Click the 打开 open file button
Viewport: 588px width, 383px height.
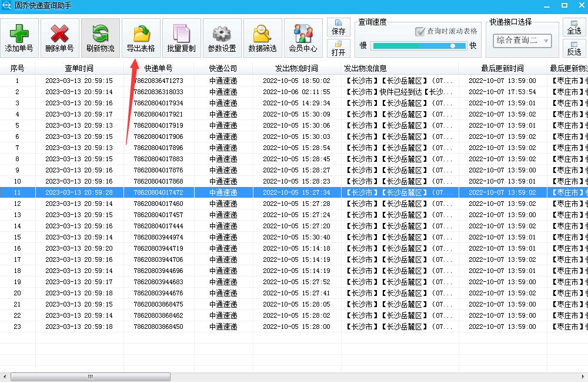click(x=339, y=48)
